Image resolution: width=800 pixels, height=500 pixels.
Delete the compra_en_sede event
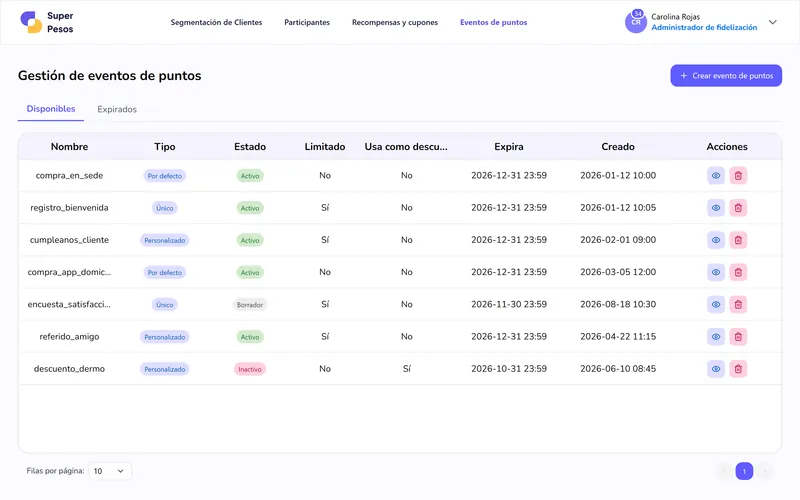click(738, 176)
